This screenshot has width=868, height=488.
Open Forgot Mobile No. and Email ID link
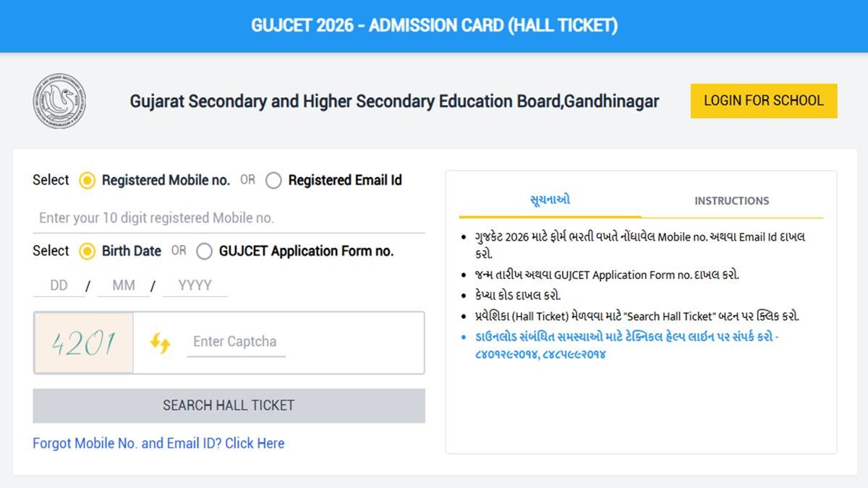158,443
